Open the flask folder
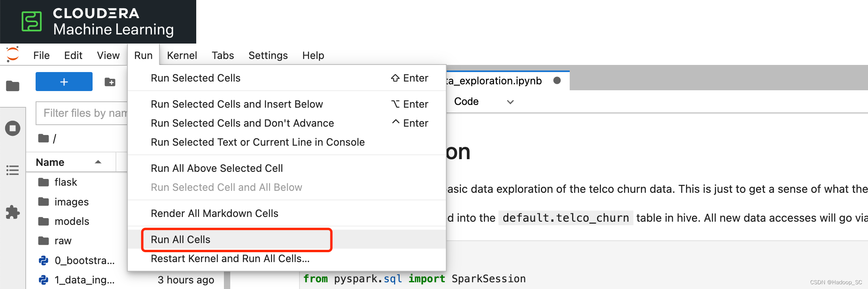The width and height of the screenshot is (868, 289). pos(66,182)
